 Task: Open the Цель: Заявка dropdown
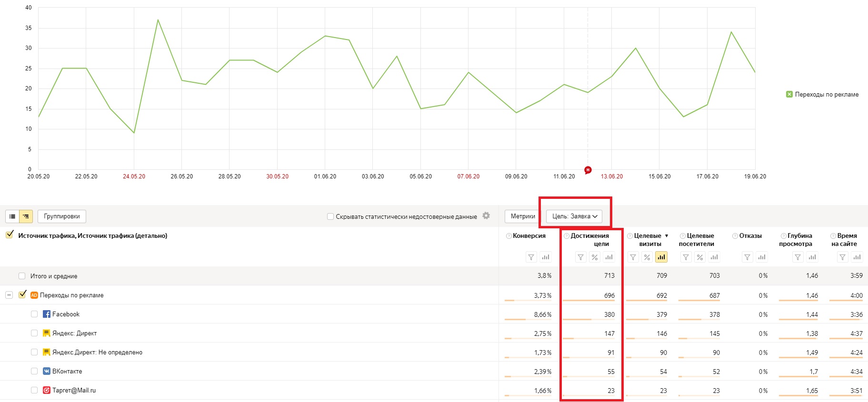(x=574, y=216)
